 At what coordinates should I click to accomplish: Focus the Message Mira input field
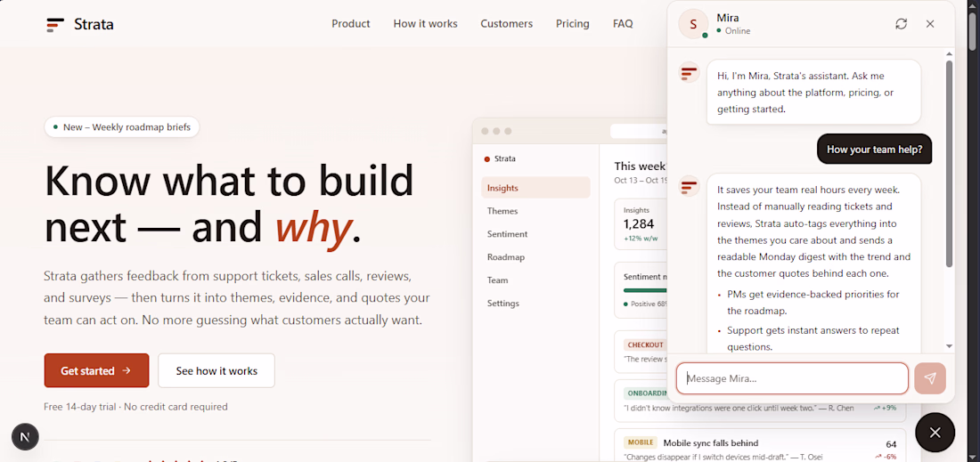792,378
